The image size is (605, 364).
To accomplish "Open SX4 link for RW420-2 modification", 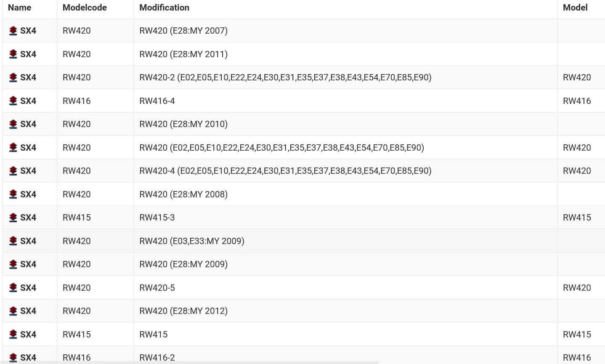I will [28, 77].
